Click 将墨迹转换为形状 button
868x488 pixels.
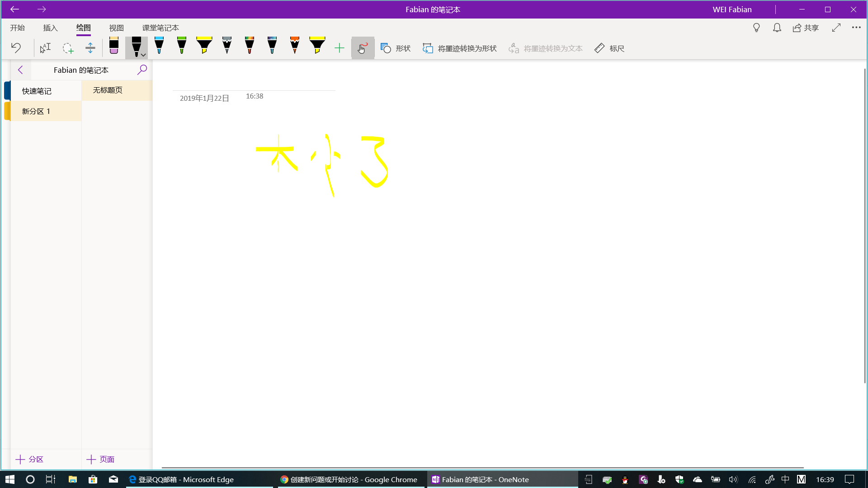click(x=459, y=48)
